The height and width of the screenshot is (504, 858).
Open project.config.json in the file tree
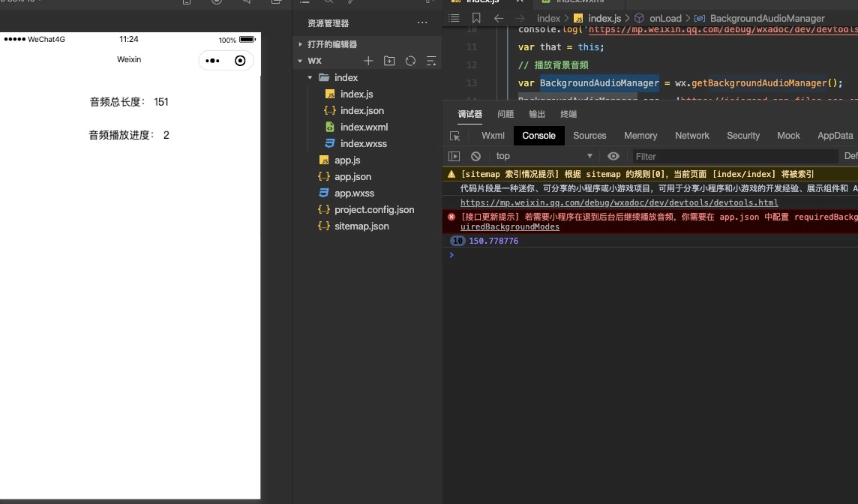click(373, 209)
